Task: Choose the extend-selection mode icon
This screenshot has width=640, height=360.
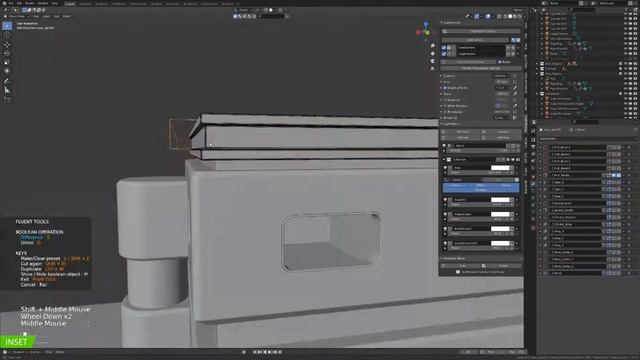Action: [x=30, y=10]
